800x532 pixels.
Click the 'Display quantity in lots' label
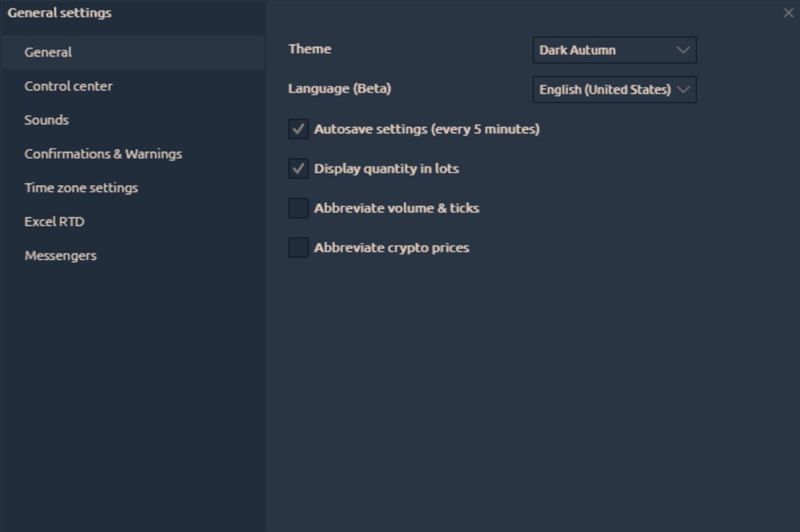pos(386,169)
